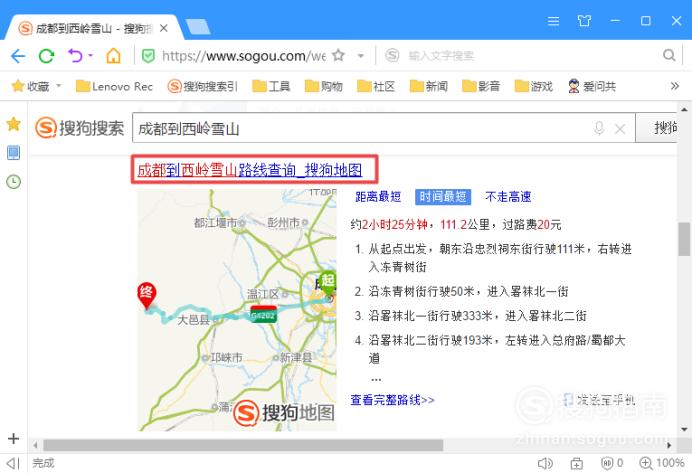
Task: Click the vertical scrollbar thumb
Action: pos(684,239)
